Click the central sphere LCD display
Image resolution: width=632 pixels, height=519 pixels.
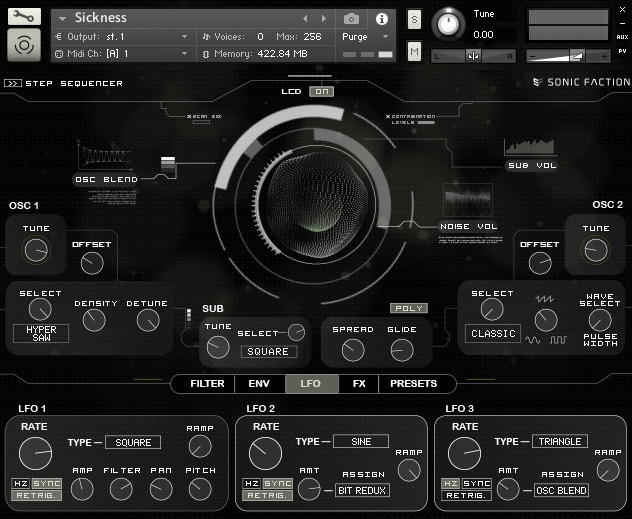pos(317,204)
